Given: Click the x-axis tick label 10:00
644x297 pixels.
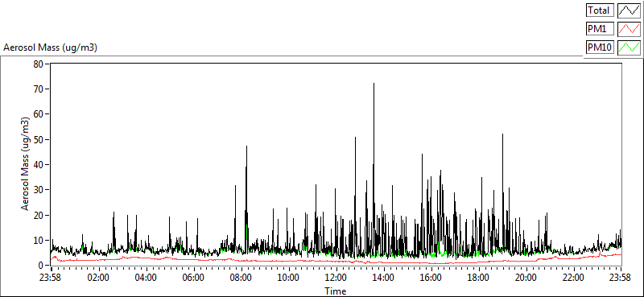Looking at the screenshot, I should click(x=289, y=278).
